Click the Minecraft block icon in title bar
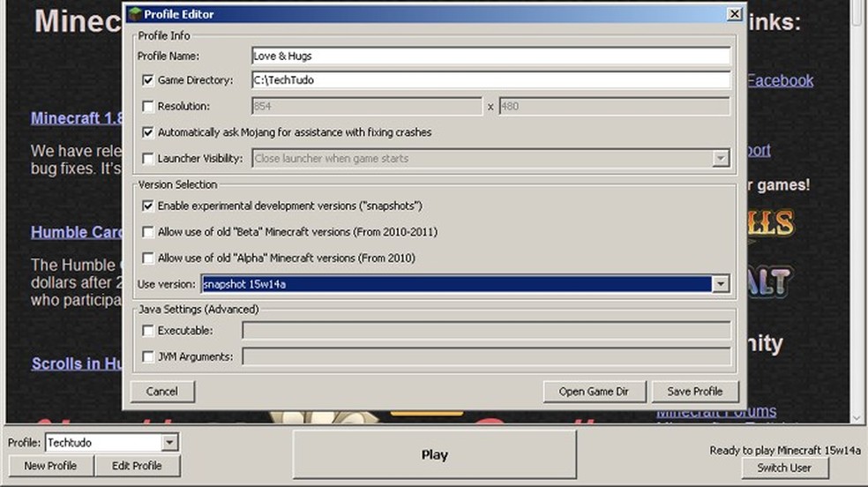 click(136, 14)
